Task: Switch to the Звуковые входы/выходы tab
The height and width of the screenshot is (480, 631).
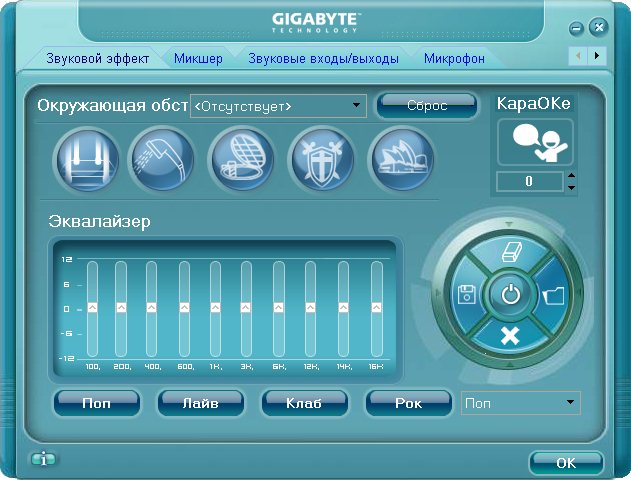Action: point(324,59)
